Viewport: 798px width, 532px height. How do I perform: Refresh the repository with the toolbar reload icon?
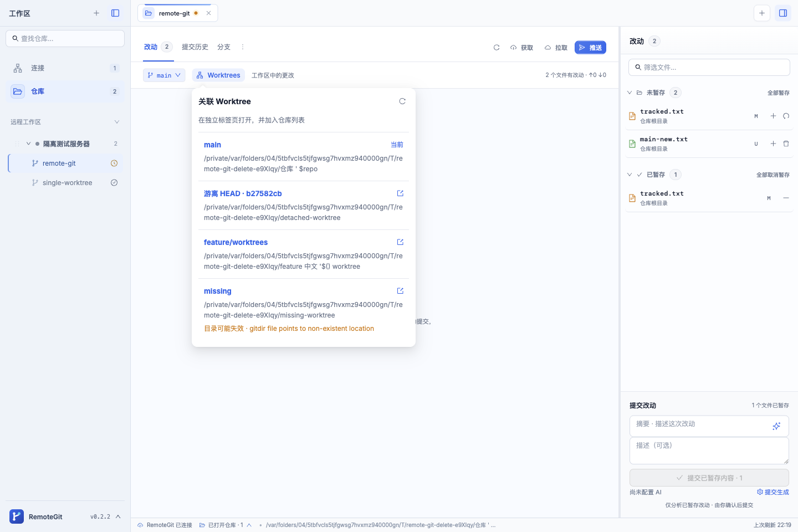(497, 48)
